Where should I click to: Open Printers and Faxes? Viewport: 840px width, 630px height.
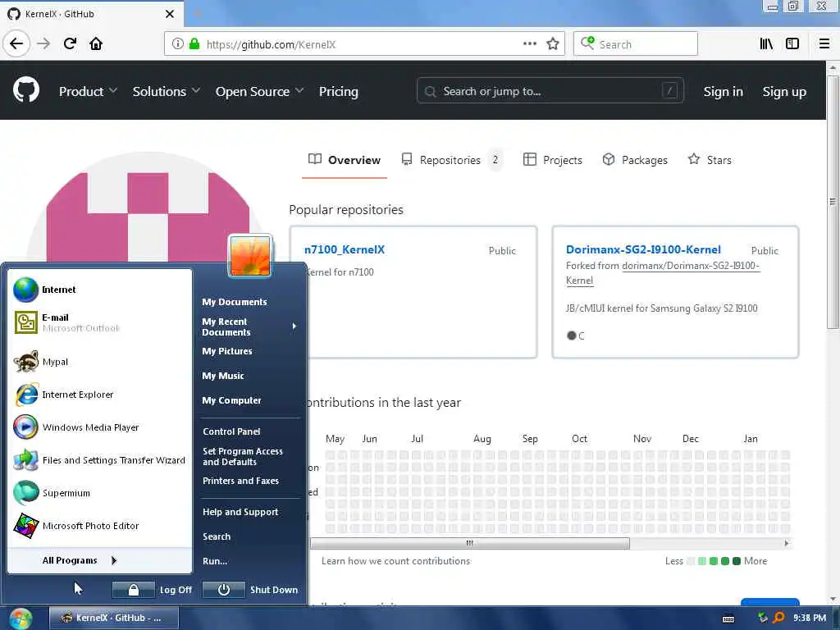[240, 481]
